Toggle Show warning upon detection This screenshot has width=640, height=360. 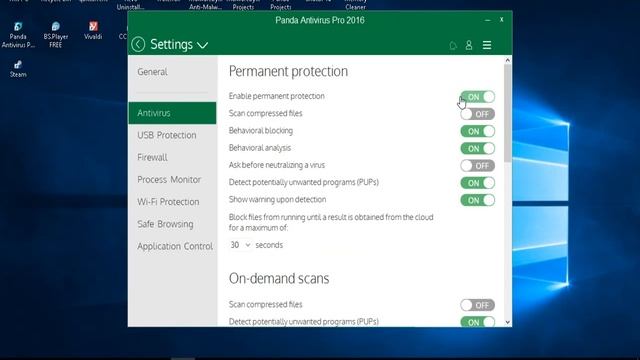(478, 200)
